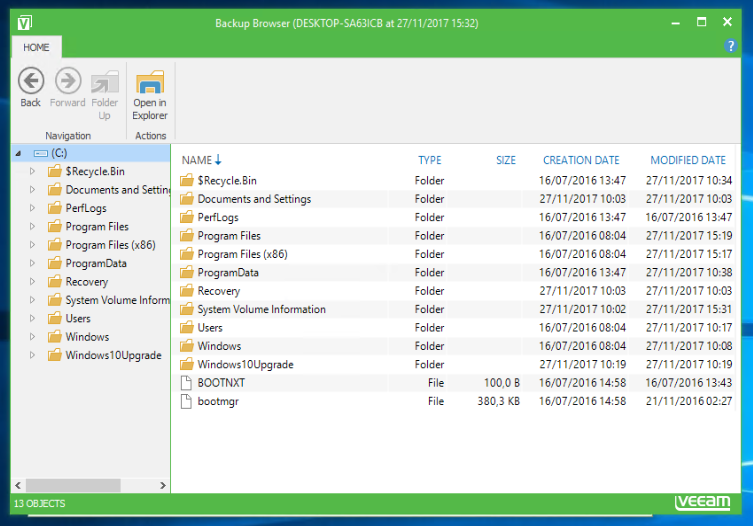Minimize the Backup Browser window
This screenshot has width=753, height=526.
(x=675, y=23)
